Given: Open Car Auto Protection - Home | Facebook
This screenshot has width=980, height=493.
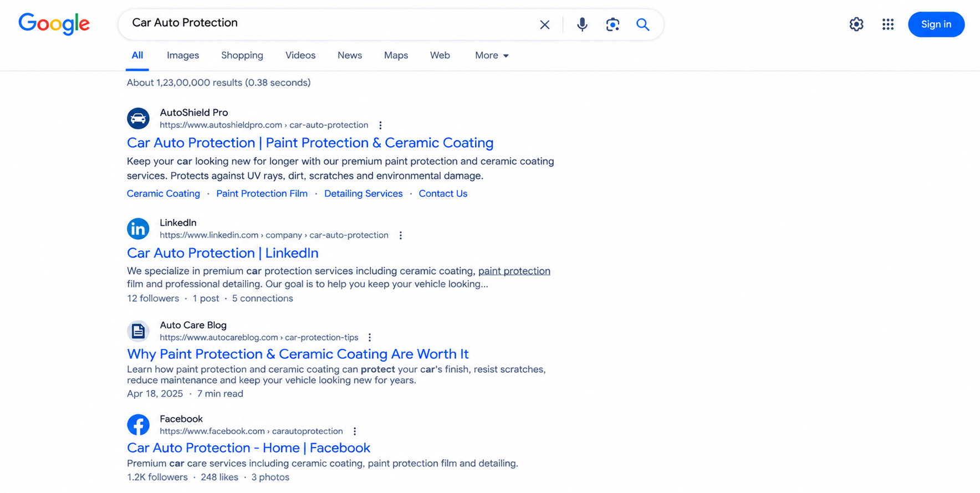Looking at the screenshot, I should coord(248,448).
